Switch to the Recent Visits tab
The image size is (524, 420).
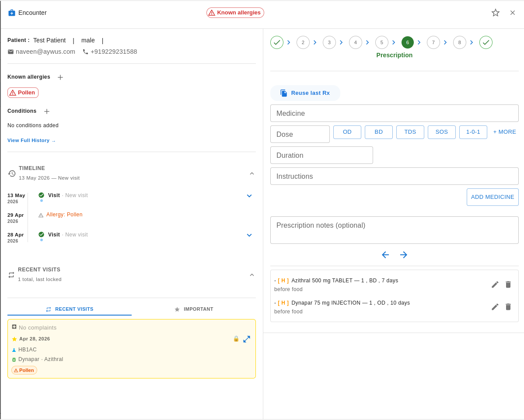pyautogui.click(x=70, y=309)
